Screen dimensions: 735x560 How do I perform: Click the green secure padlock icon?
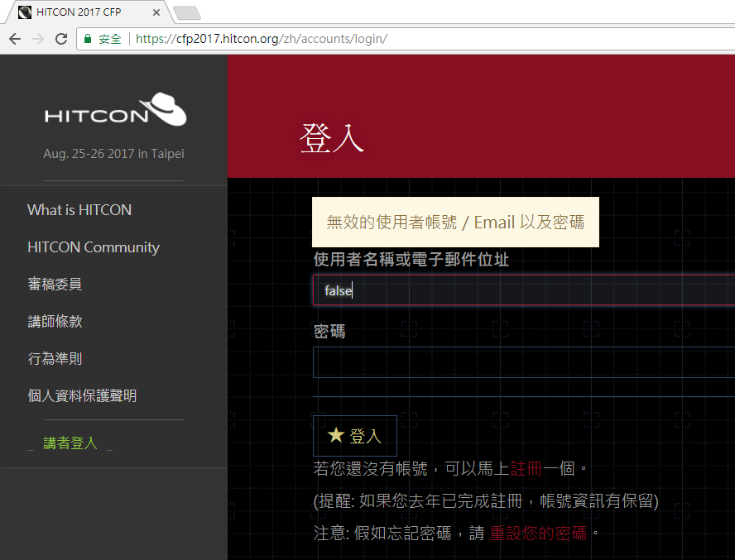coord(88,39)
